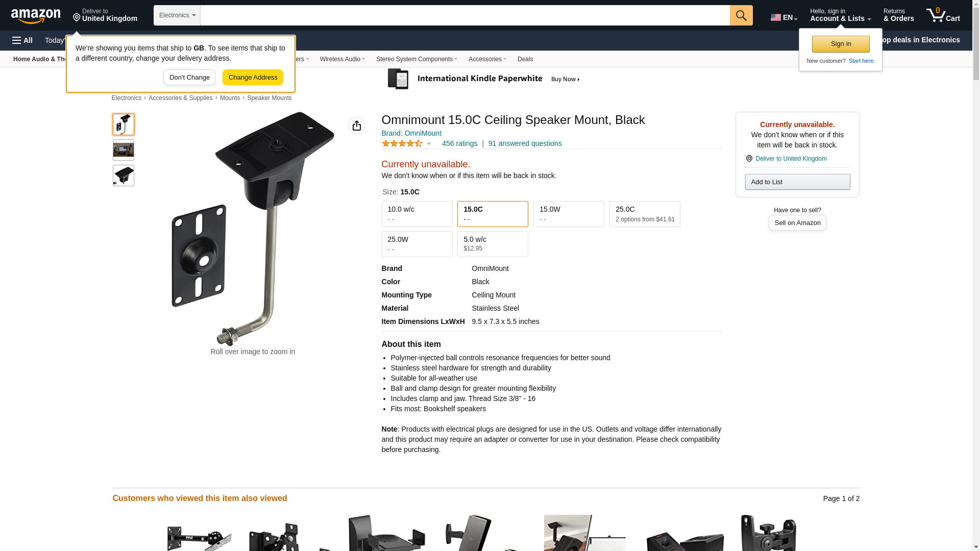Image resolution: width=980 pixels, height=551 pixels.
Task: Open the Wireless Audio menu
Action: (342, 59)
